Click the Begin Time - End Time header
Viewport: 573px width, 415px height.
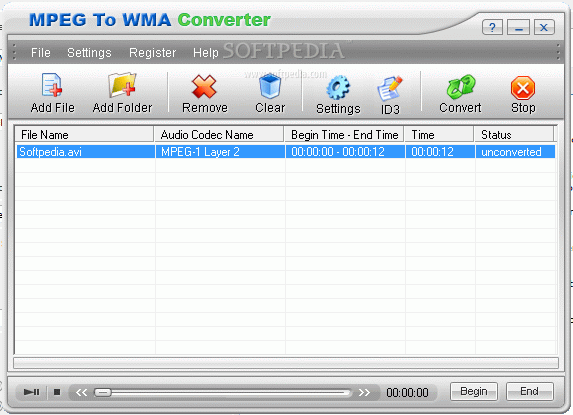(x=344, y=134)
